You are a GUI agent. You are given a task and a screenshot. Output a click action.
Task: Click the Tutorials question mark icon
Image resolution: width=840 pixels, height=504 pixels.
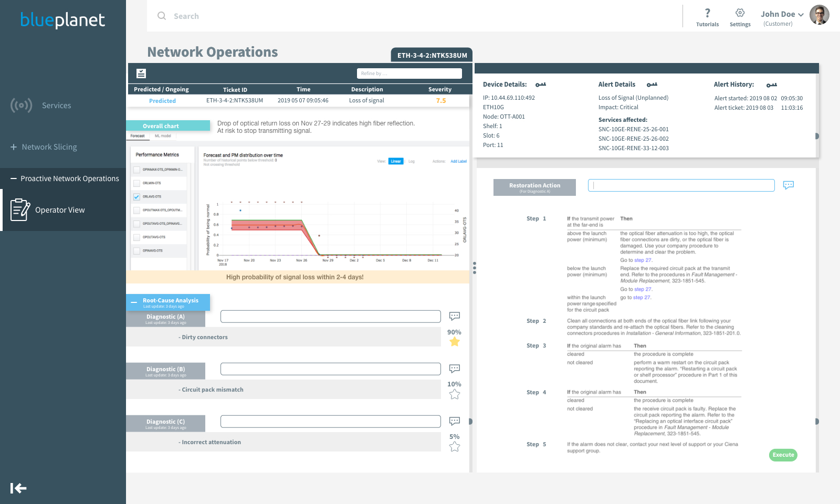click(707, 13)
